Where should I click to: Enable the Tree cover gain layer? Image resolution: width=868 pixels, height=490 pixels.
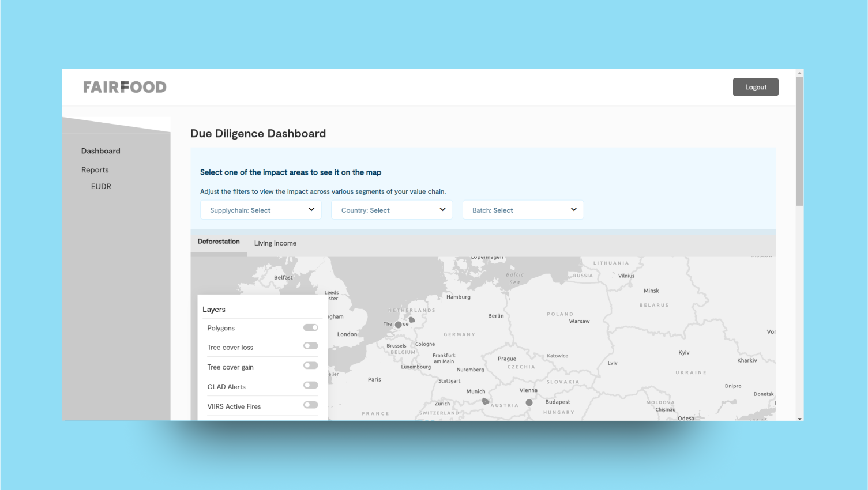click(x=311, y=365)
